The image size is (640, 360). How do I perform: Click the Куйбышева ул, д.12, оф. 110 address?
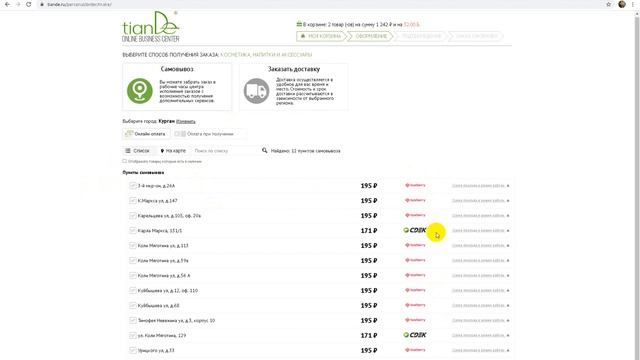tap(168, 291)
